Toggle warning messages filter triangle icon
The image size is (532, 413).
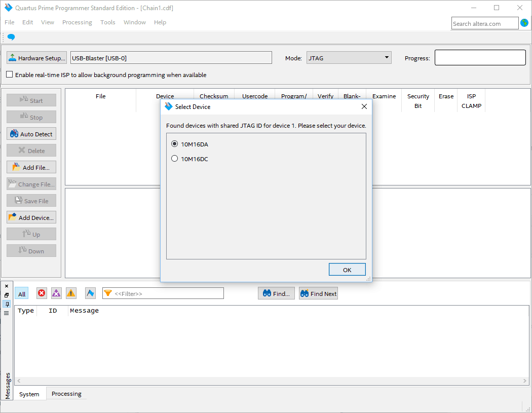71,293
